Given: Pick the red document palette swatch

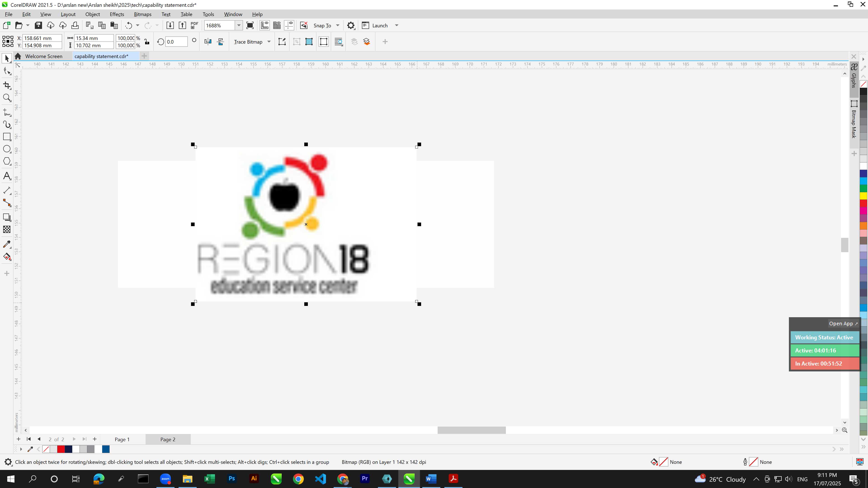Looking at the screenshot, I should [61, 449].
